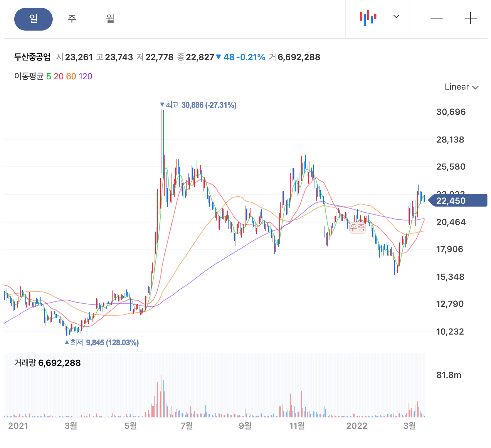Image resolution: width=491 pixels, height=448 pixels.
Task: Switch to the 주 (weekly) chart tab
Action: [72, 19]
